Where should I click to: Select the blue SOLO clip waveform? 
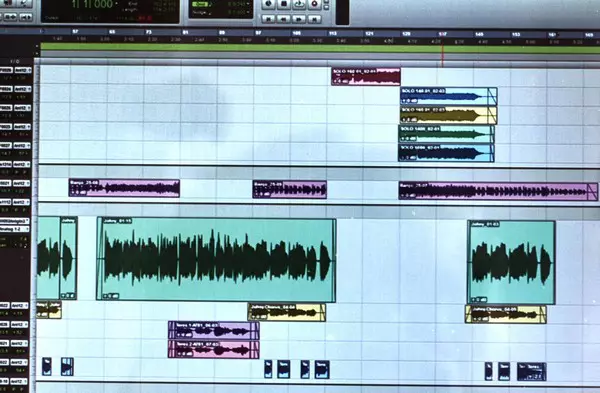click(x=449, y=96)
